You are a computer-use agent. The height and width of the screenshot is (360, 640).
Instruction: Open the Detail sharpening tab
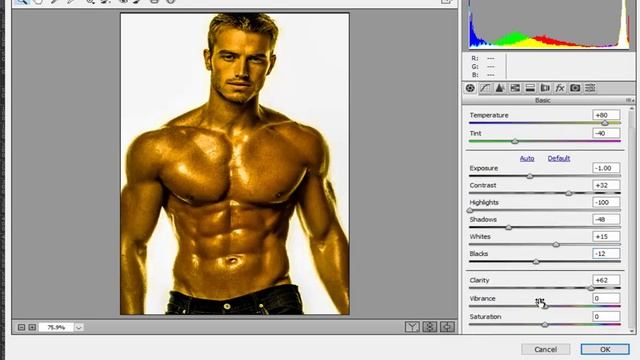pos(500,88)
